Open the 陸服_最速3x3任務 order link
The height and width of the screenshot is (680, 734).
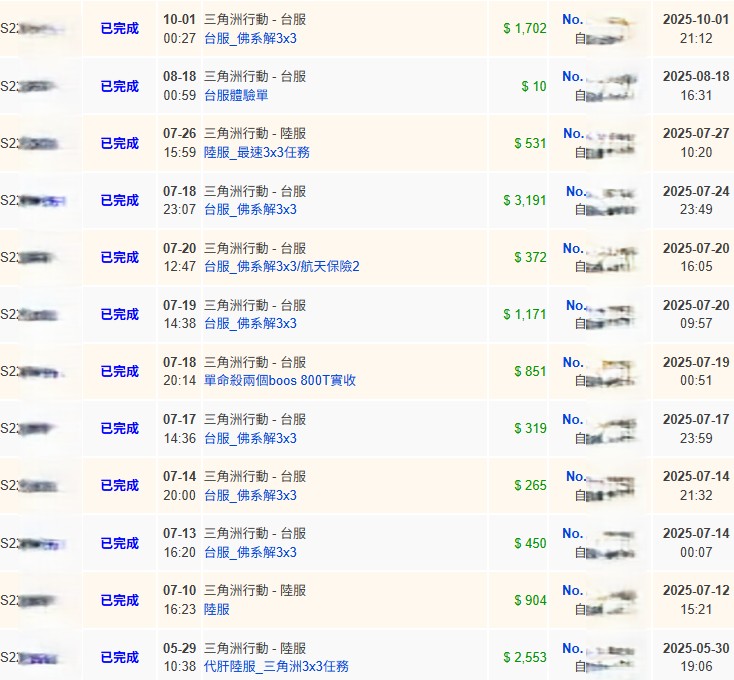pyautogui.click(x=259, y=152)
